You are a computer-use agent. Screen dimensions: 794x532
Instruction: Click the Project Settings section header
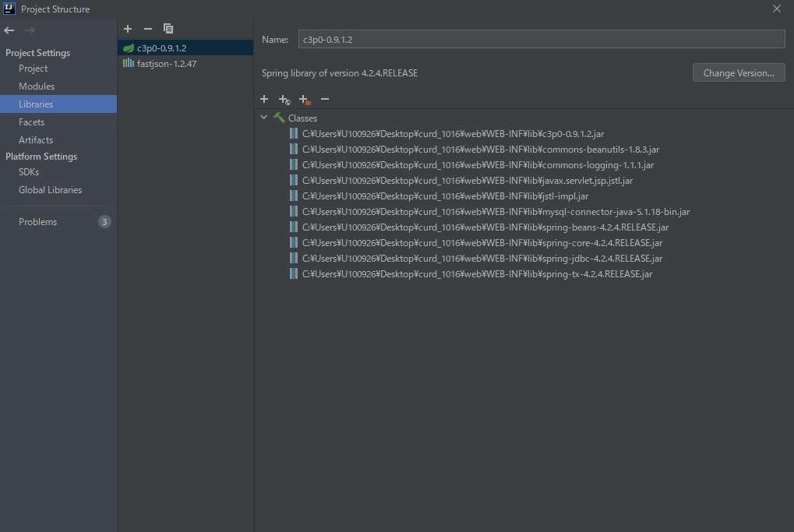(38, 53)
